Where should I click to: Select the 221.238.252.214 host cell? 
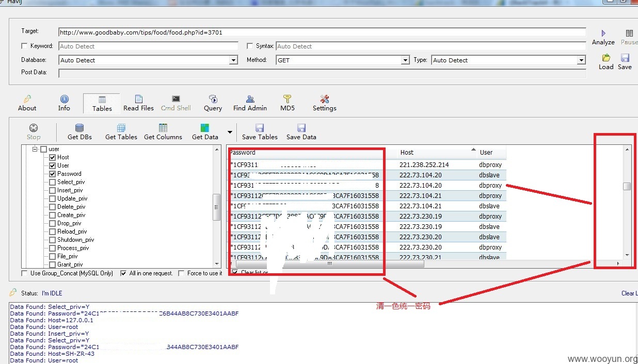pyautogui.click(x=424, y=165)
